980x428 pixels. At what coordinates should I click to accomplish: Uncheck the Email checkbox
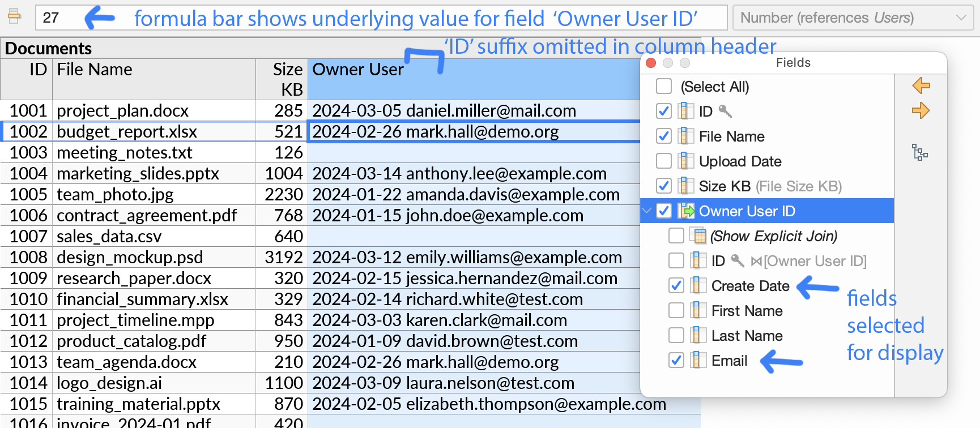point(676,360)
